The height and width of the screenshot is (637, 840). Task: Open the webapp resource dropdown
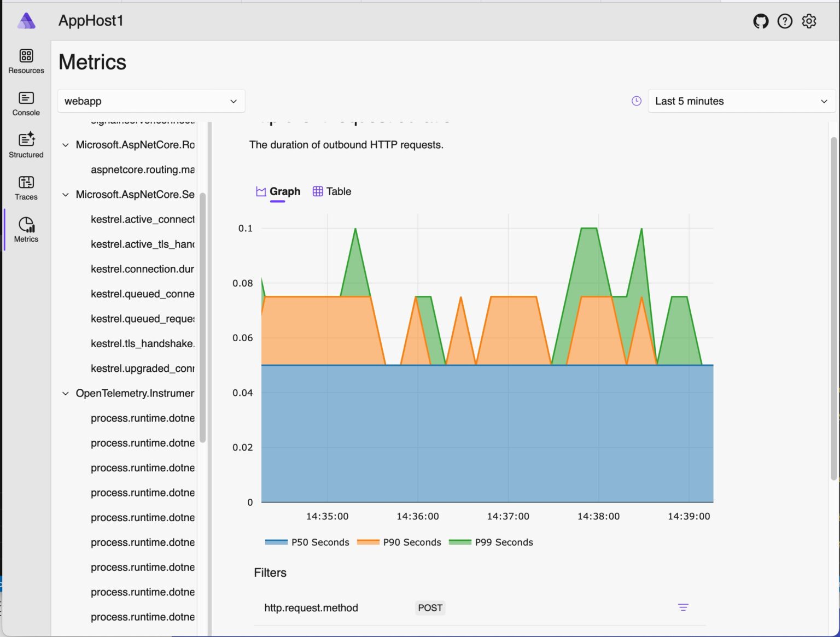point(151,101)
